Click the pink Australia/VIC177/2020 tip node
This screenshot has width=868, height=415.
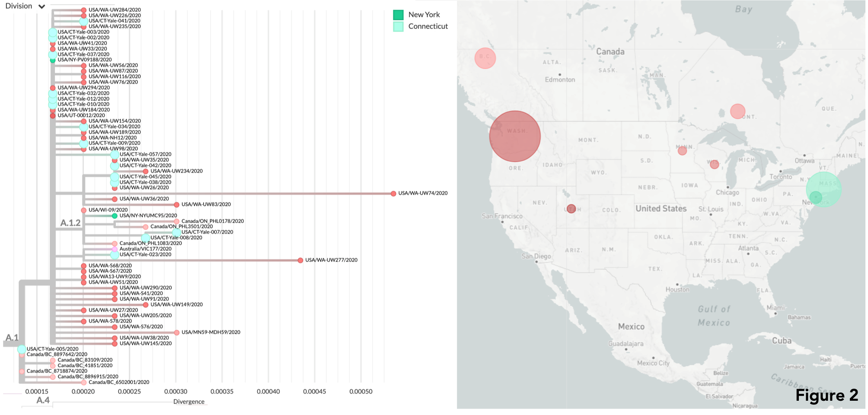115,249
